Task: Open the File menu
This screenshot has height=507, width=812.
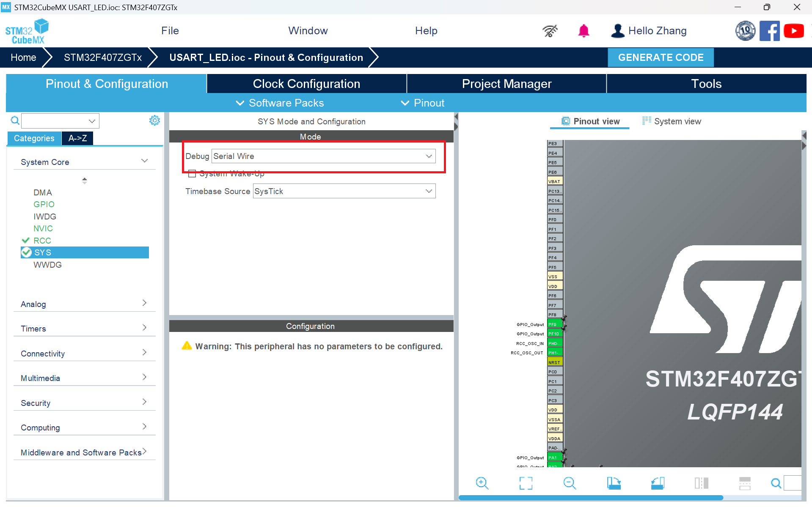Action: tap(170, 31)
